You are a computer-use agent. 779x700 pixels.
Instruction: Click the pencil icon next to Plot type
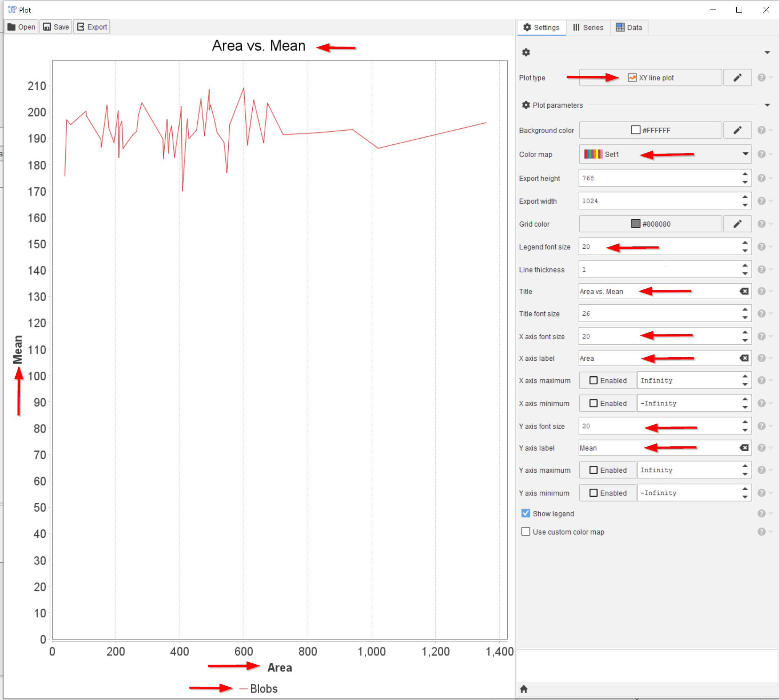737,78
